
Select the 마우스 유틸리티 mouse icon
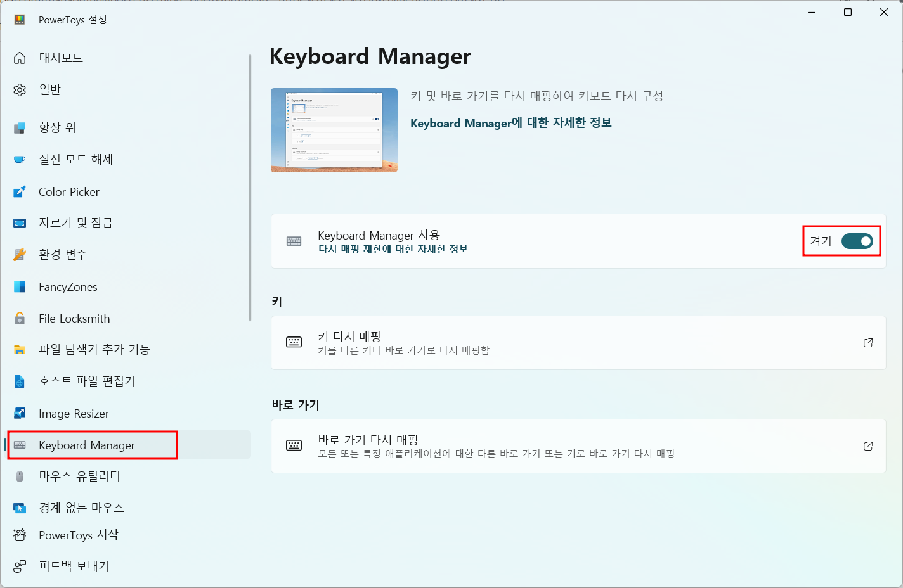click(x=20, y=476)
